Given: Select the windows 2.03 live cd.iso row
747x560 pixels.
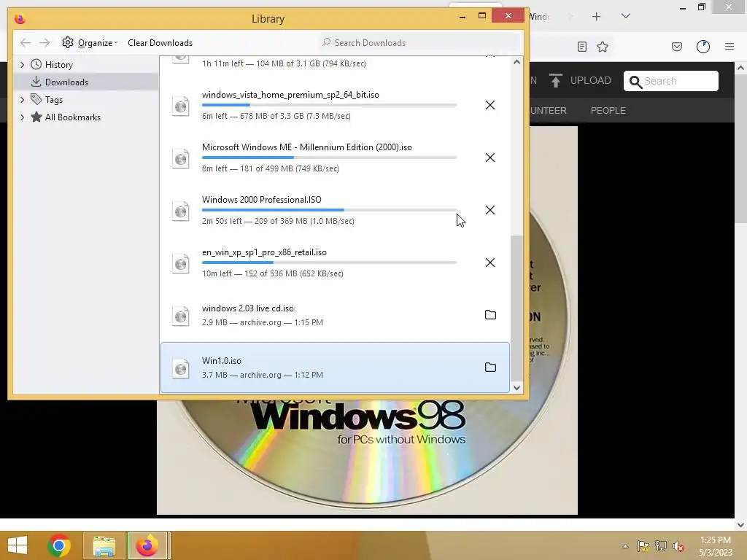Looking at the screenshot, I should pyautogui.click(x=335, y=315).
